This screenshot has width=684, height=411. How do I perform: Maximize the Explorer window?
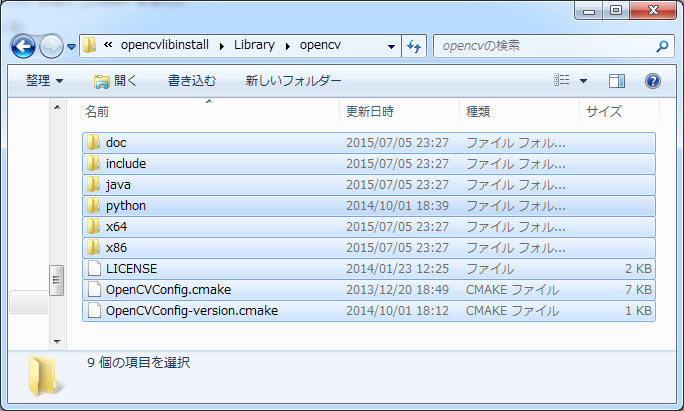[x=616, y=10]
